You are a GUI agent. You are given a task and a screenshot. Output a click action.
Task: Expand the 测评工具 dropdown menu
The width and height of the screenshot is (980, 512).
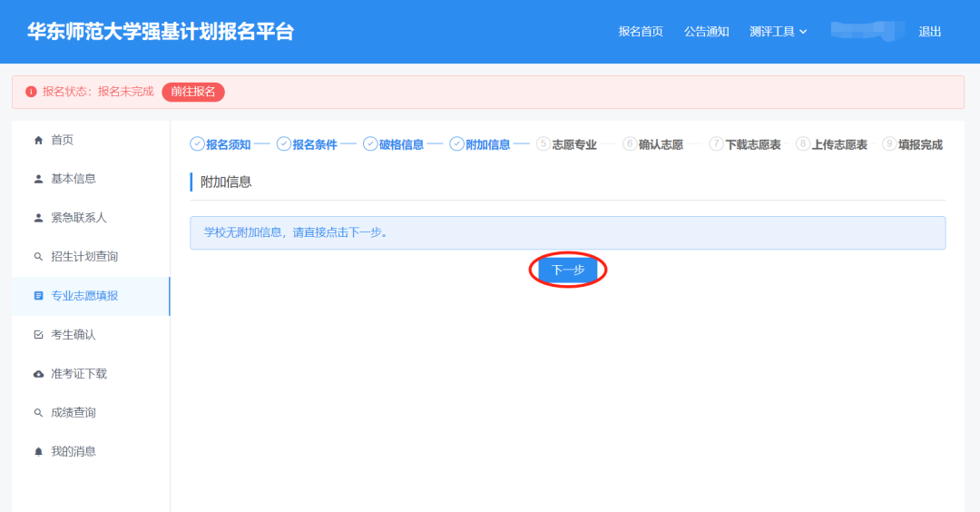tap(778, 32)
